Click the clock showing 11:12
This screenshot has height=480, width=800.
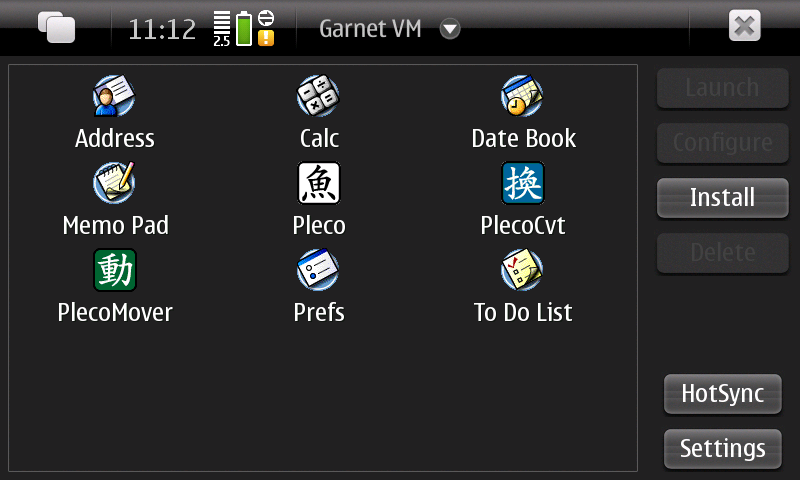(x=162, y=29)
